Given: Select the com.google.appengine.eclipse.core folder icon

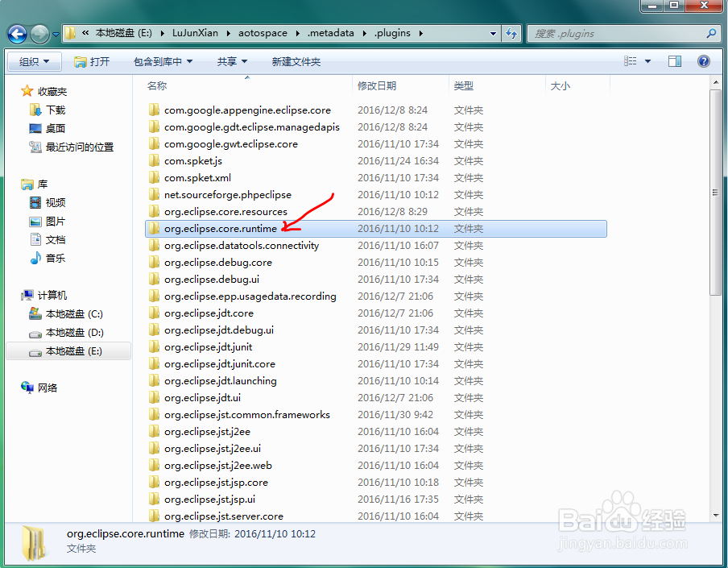Looking at the screenshot, I should click(154, 110).
